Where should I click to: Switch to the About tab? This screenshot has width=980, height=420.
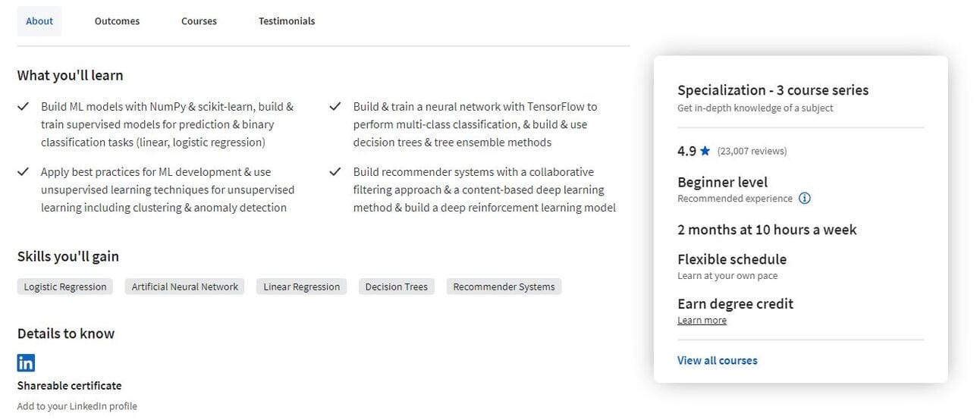[39, 21]
